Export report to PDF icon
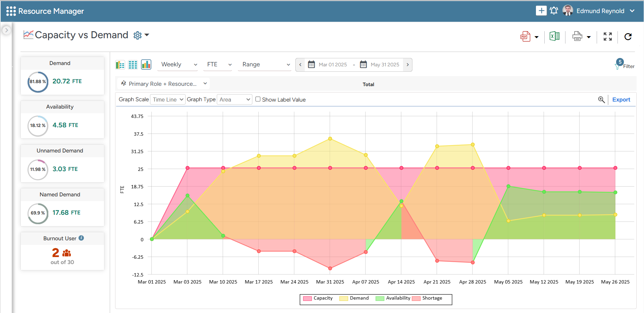The image size is (644, 313). 525,37
